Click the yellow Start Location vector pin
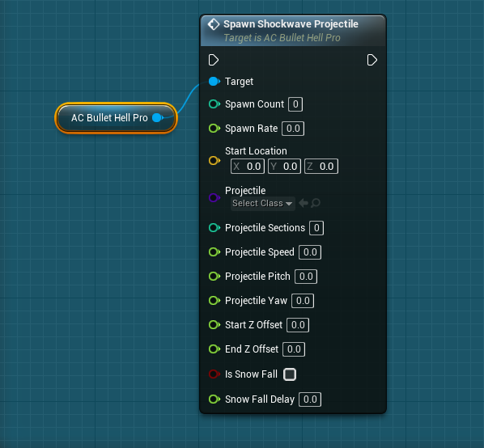This screenshot has height=448, width=484. [x=214, y=160]
